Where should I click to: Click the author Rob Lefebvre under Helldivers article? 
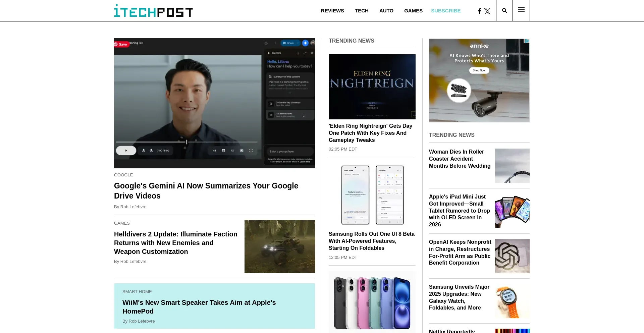tap(133, 262)
